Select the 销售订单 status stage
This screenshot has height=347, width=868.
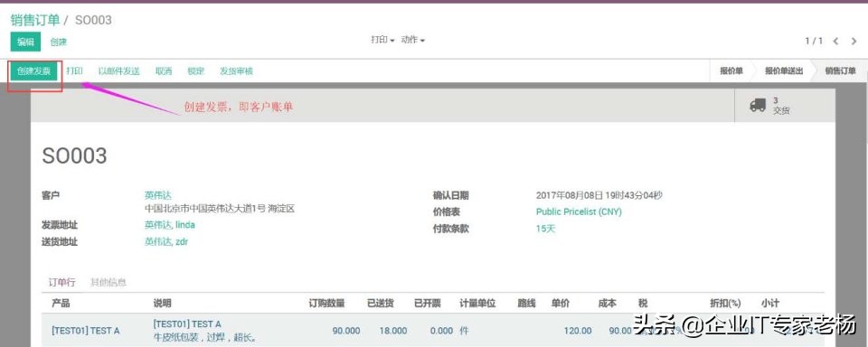840,70
